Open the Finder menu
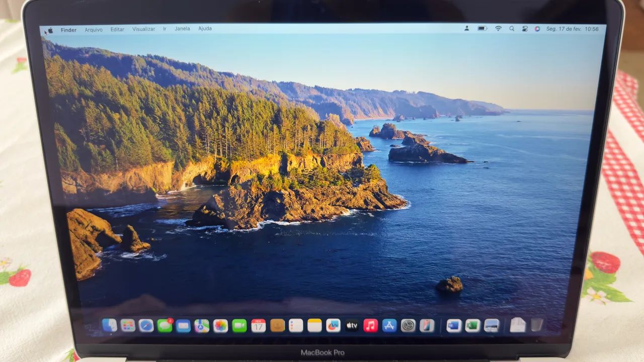Image resolution: width=644 pixels, height=362 pixels. click(x=68, y=30)
